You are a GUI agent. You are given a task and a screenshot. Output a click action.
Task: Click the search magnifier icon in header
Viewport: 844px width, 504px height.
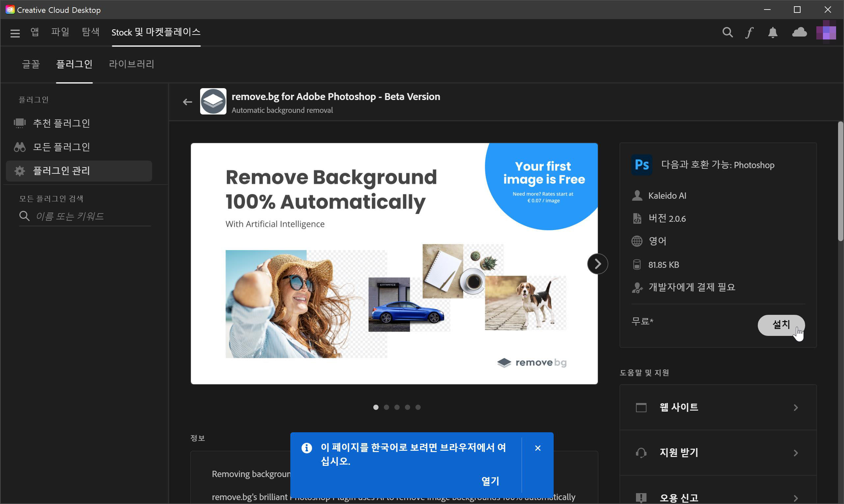click(727, 32)
